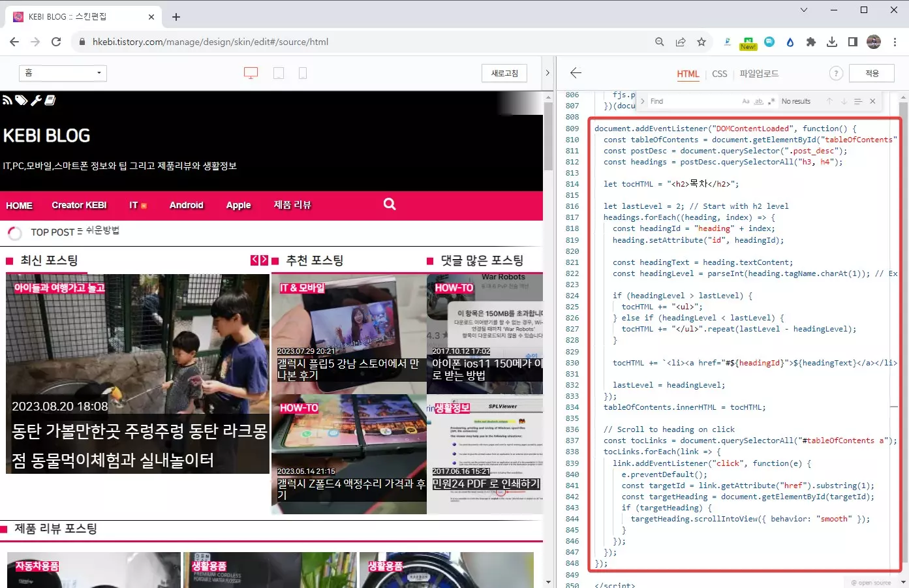Switch to the CSS tab

(719, 74)
